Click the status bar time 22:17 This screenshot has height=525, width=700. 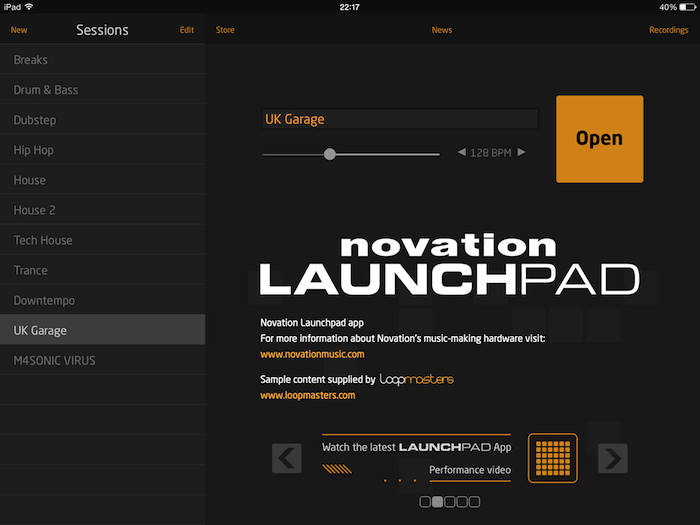point(350,7)
